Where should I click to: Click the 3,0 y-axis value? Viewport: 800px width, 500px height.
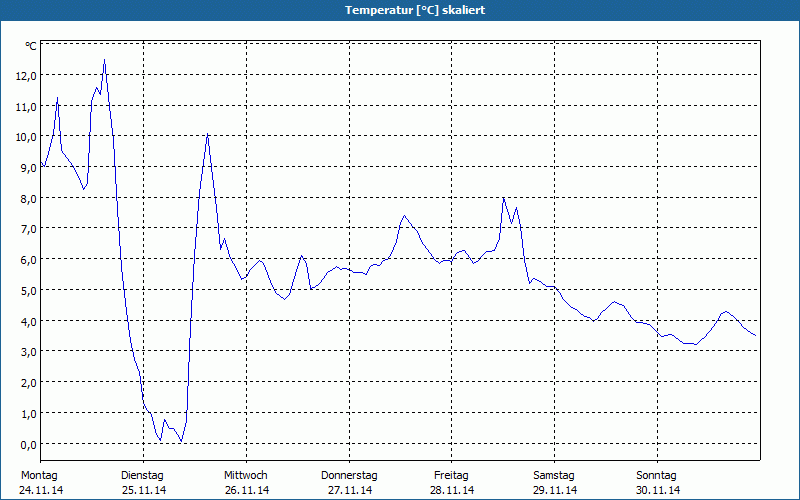(29, 352)
